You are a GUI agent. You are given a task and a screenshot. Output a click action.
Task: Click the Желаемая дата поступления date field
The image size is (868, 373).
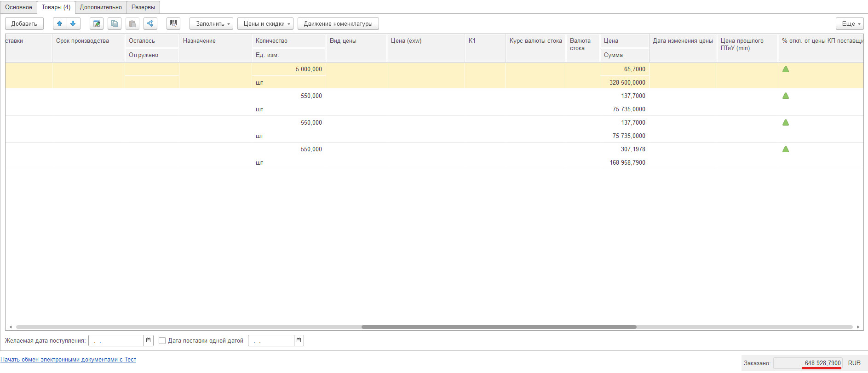click(x=116, y=340)
